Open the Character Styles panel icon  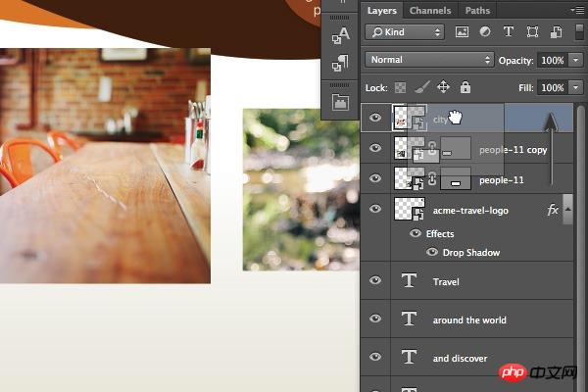click(x=340, y=35)
